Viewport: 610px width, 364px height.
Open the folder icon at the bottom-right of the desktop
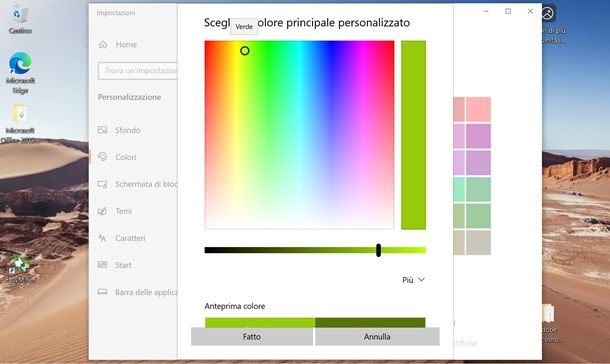tap(549, 313)
